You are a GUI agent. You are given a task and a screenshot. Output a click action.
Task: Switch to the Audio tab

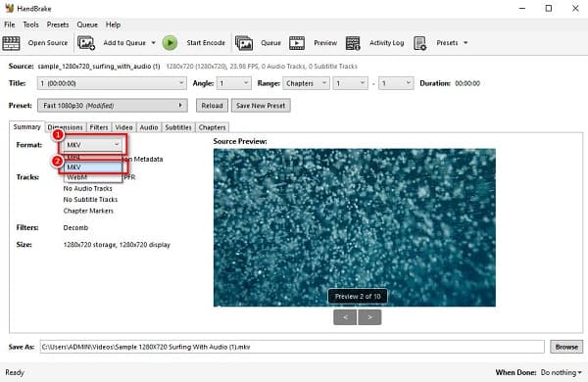point(149,127)
